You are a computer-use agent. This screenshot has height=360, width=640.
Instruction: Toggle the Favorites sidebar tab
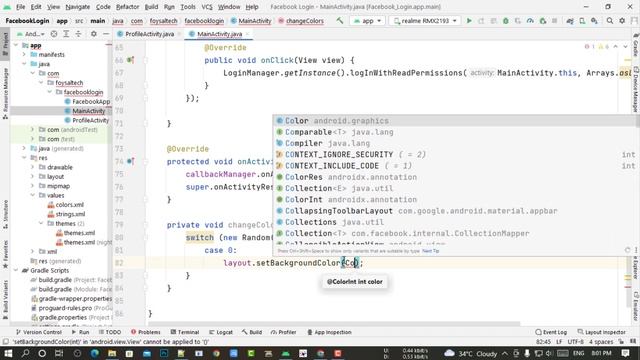coord(5,255)
